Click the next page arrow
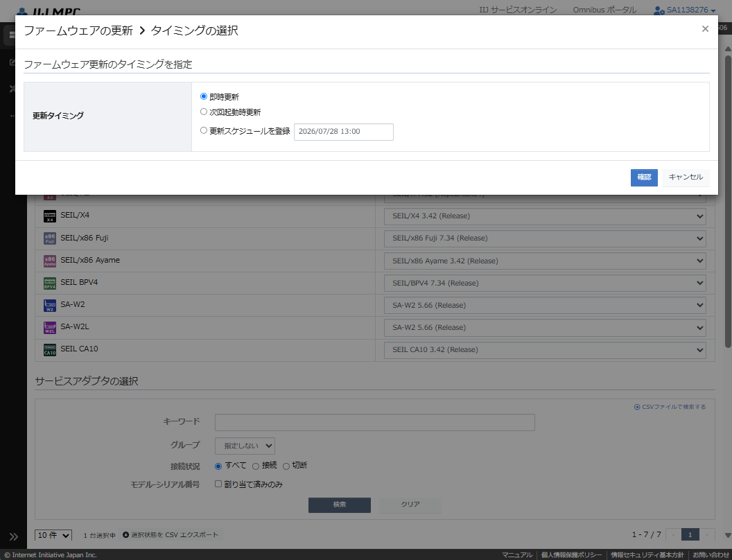 pyautogui.click(x=707, y=535)
